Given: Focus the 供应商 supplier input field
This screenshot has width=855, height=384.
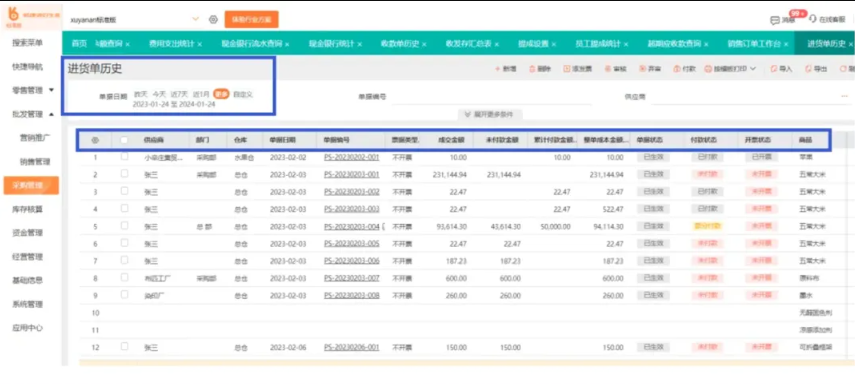Looking at the screenshot, I should [x=744, y=97].
